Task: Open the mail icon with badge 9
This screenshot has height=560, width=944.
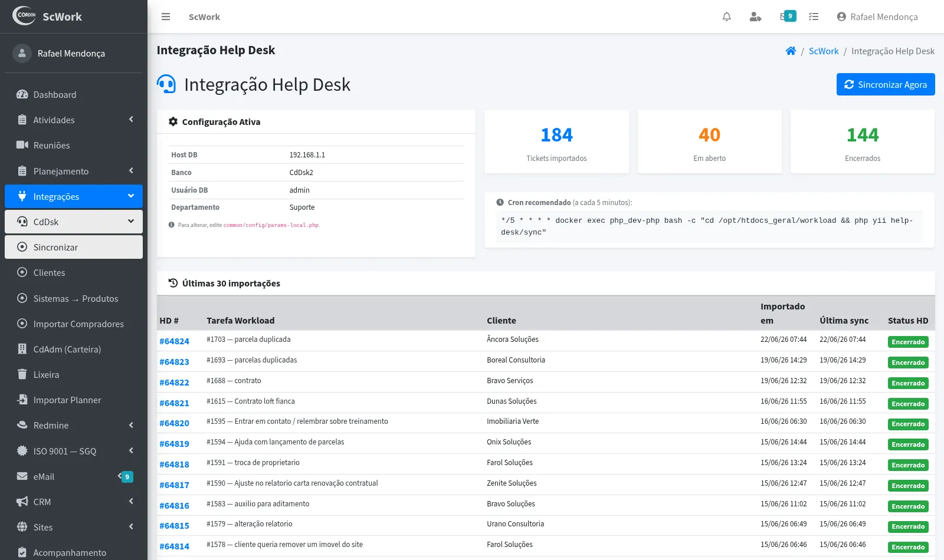Action: [788, 17]
